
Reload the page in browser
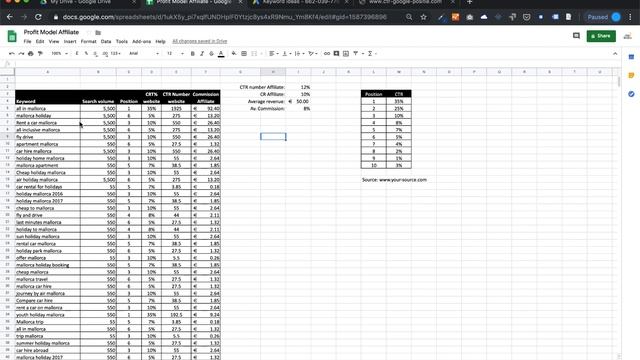click(38, 17)
